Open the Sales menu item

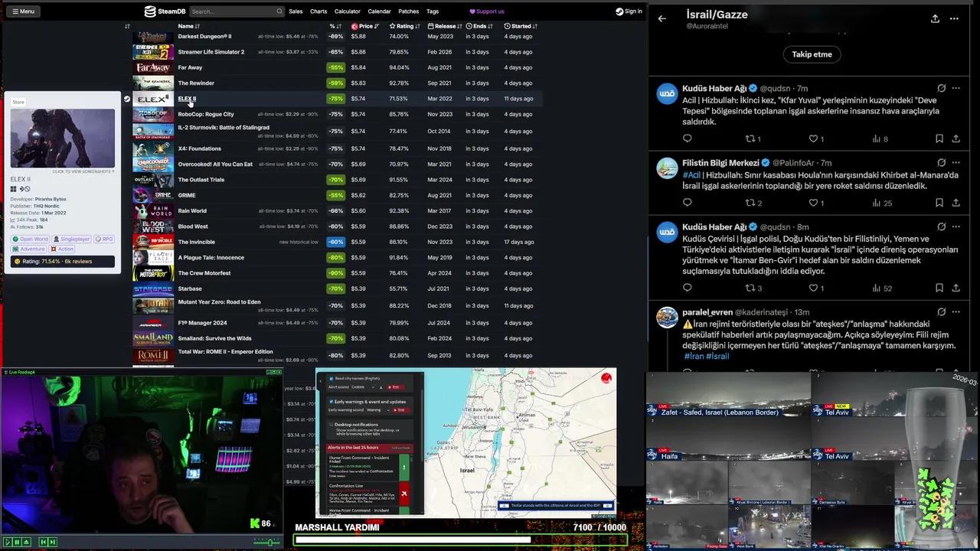[x=296, y=11]
